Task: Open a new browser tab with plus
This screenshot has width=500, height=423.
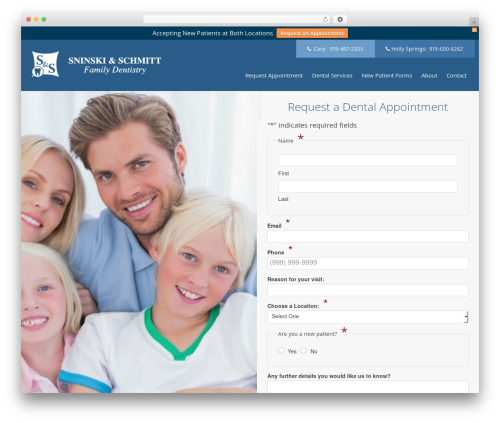Action: point(474,22)
